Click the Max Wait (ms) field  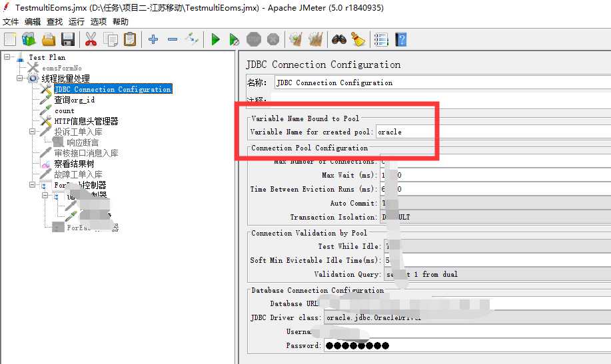point(496,175)
